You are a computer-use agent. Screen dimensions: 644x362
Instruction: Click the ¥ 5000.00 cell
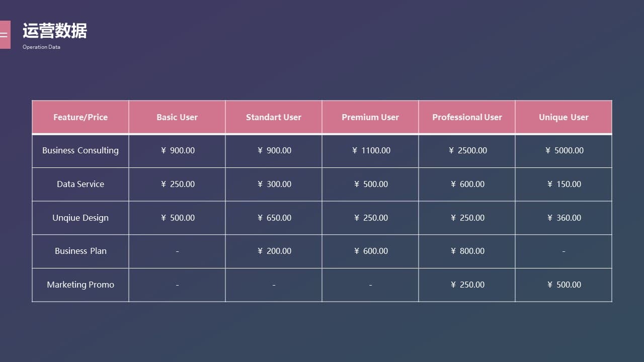tap(563, 151)
